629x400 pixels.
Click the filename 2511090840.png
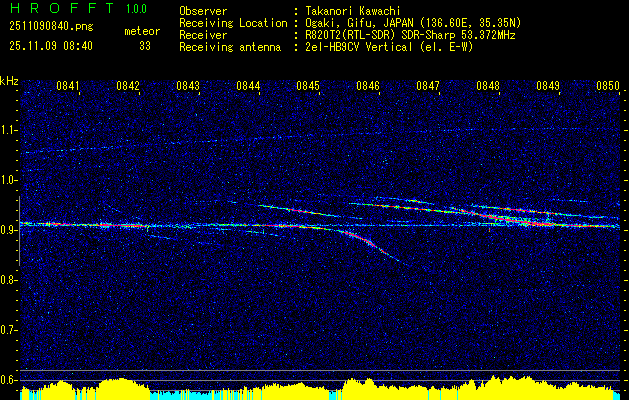[51, 27]
